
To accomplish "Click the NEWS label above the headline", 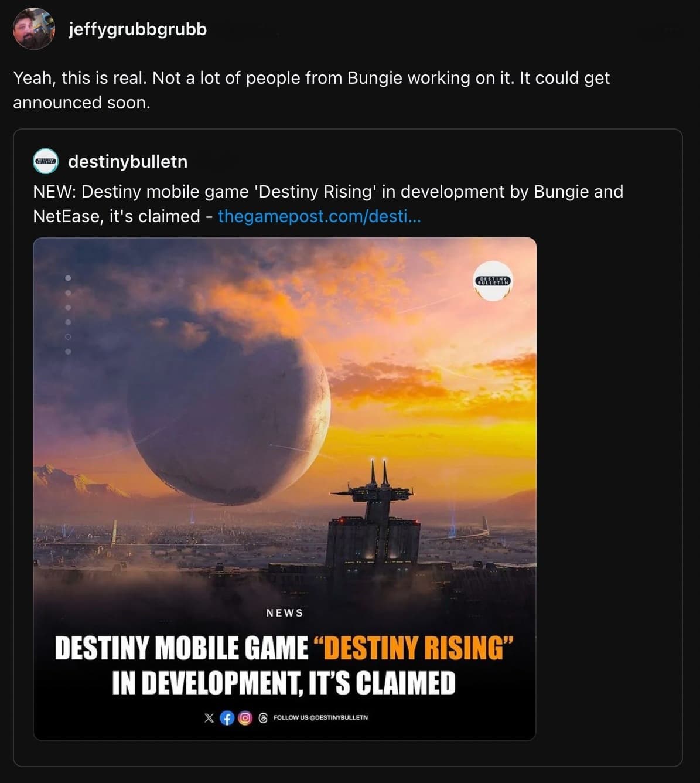I will [x=285, y=613].
